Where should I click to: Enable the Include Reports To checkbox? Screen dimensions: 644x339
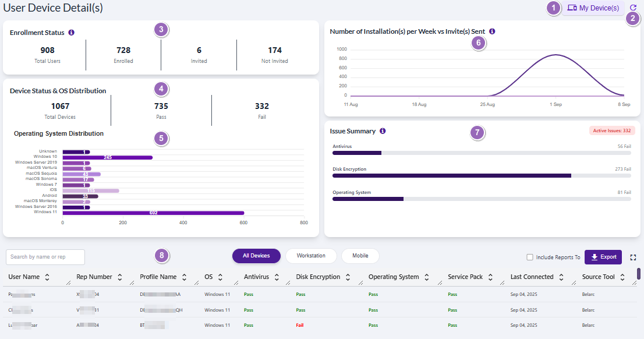(530, 256)
